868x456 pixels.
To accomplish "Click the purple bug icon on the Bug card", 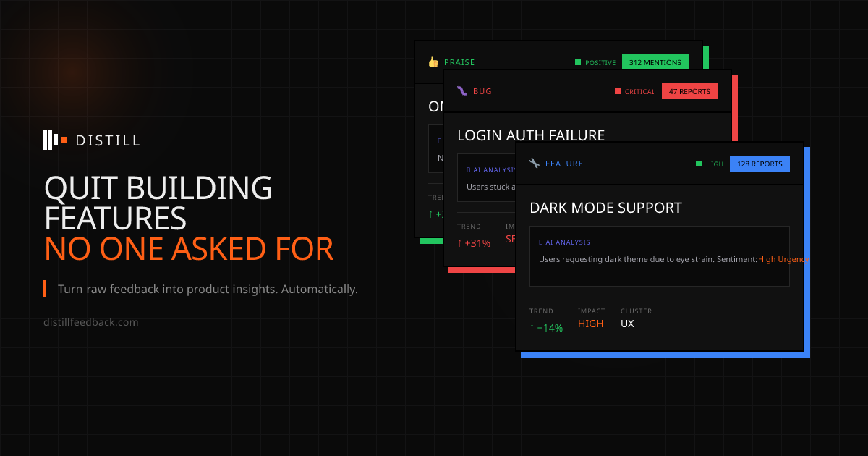I will pyautogui.click(x=462, y=91).
